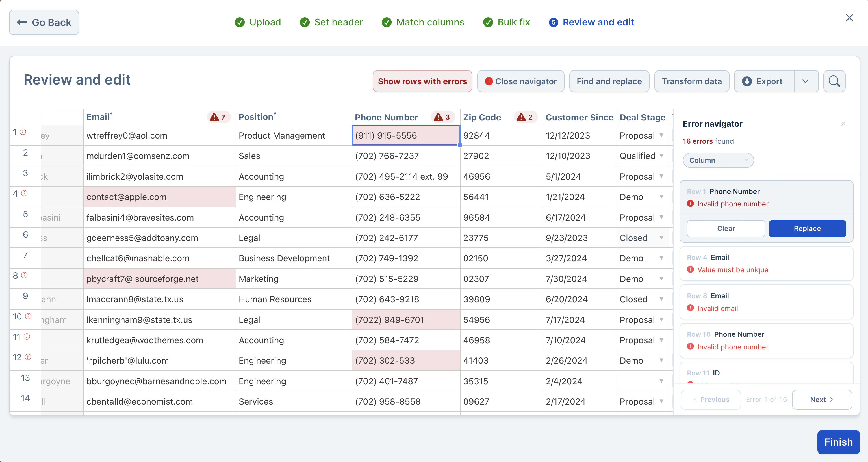Open row 2 Qualified Deal Stage dropdown
868x462 pixels.
point(661,156)
